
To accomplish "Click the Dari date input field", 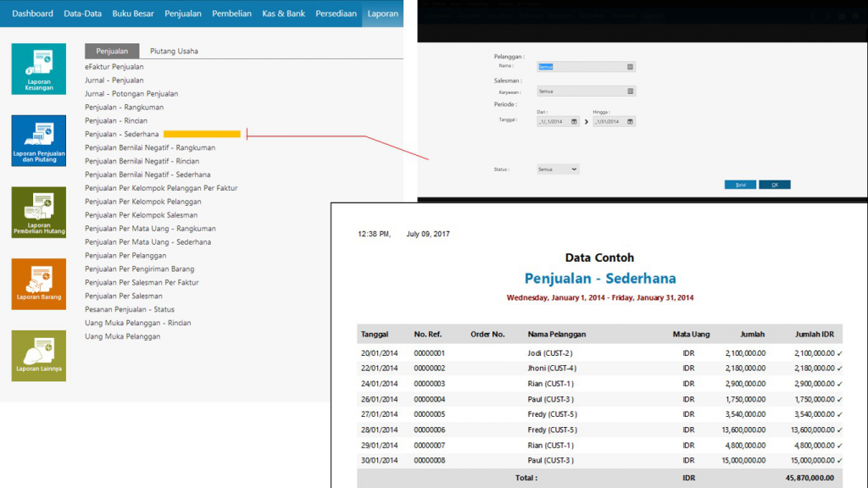I will pyautogui.click(x=553, y=121).
